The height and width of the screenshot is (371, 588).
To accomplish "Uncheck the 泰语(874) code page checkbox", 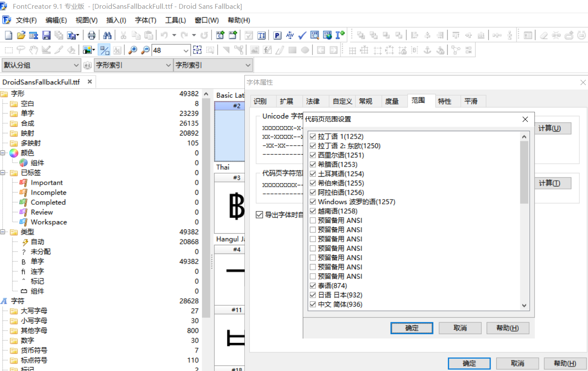I will 313,286.
